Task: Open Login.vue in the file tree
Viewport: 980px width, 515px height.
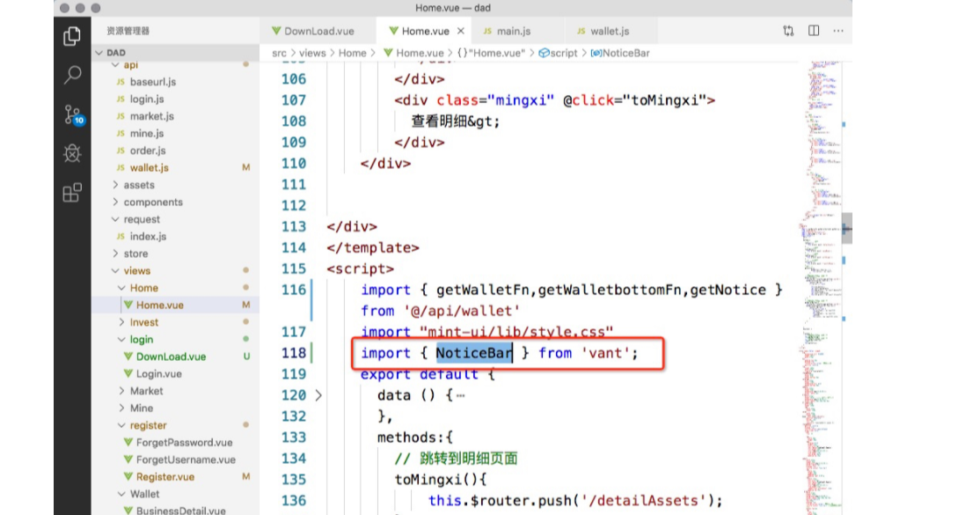Action: (x=175, y=373)
